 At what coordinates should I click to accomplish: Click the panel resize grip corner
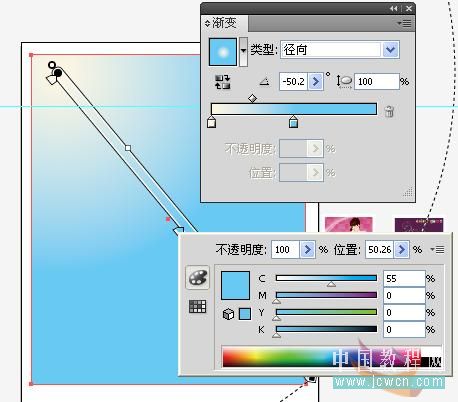[x=408, y=193]
